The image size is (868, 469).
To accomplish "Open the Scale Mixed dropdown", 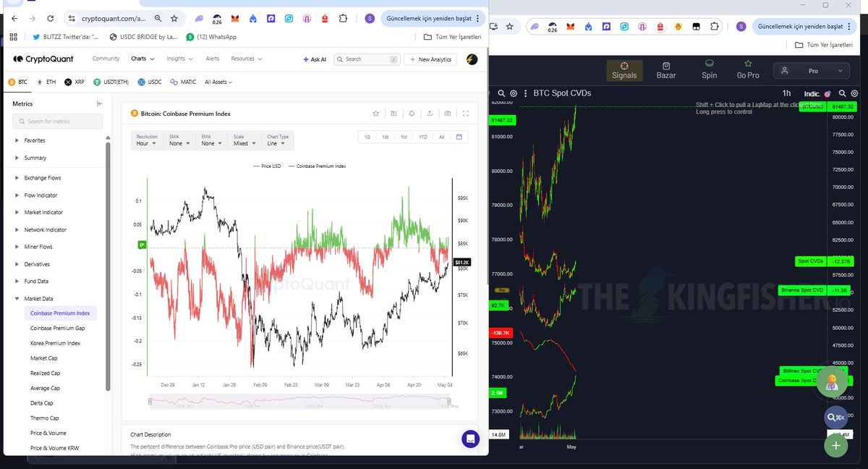I will pyautogui.click(x=244, y=140).
